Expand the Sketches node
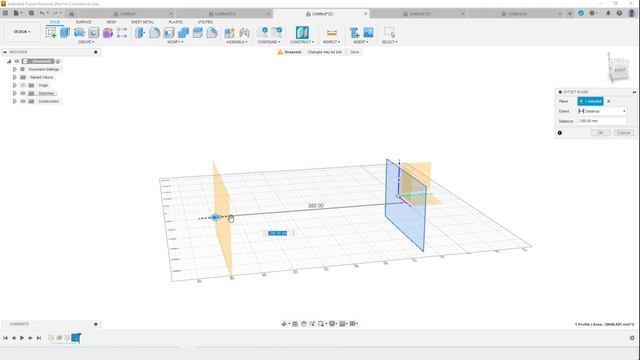 15,93
